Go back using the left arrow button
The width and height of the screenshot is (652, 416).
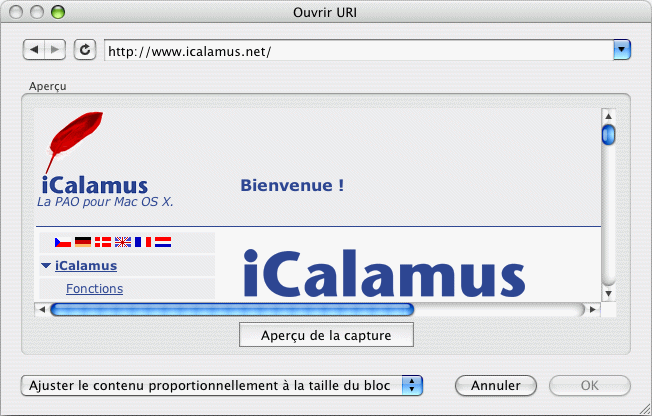34,50
